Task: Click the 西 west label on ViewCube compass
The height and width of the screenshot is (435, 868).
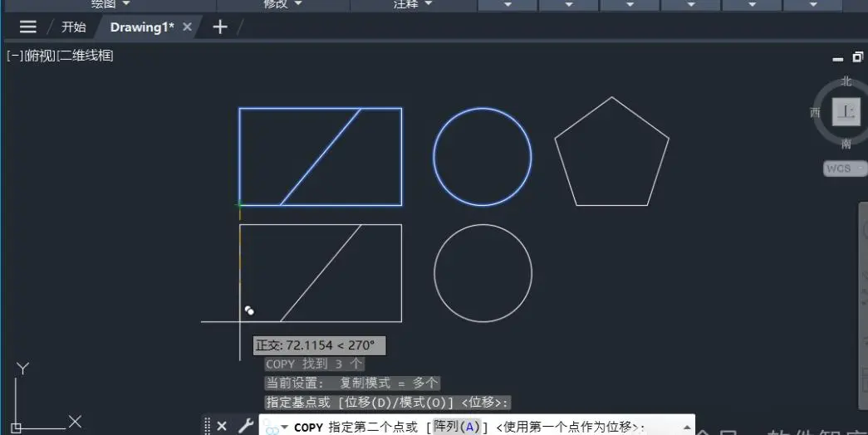Action: tap(815, 112)
